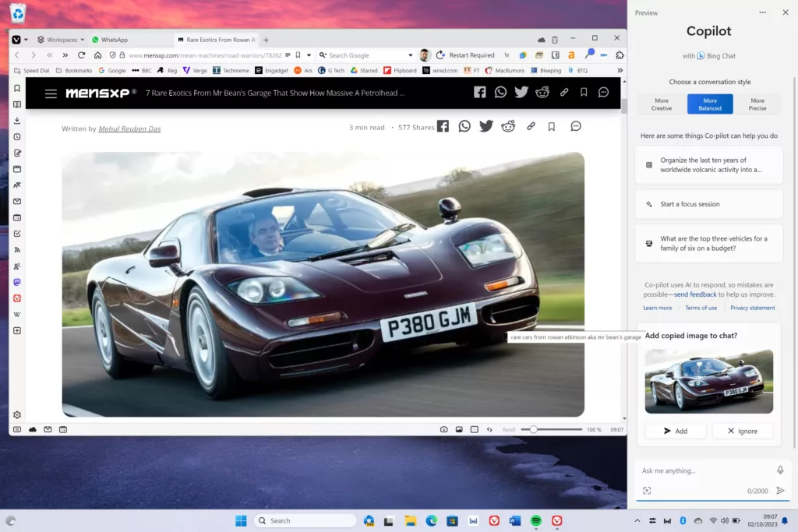This screenshot has height=532, width=798.
Task: Select More Precise conversation style
Action: (x=757, y=104)
